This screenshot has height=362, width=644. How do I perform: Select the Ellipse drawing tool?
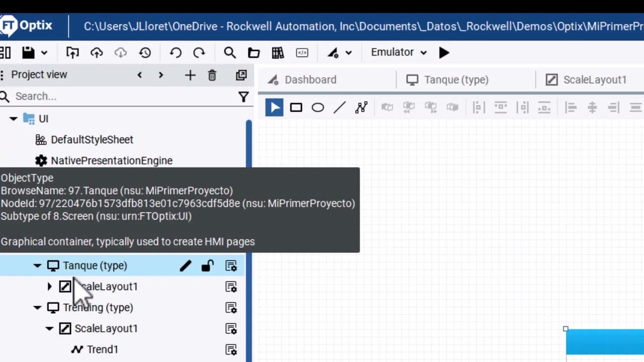tap(318, 108)
